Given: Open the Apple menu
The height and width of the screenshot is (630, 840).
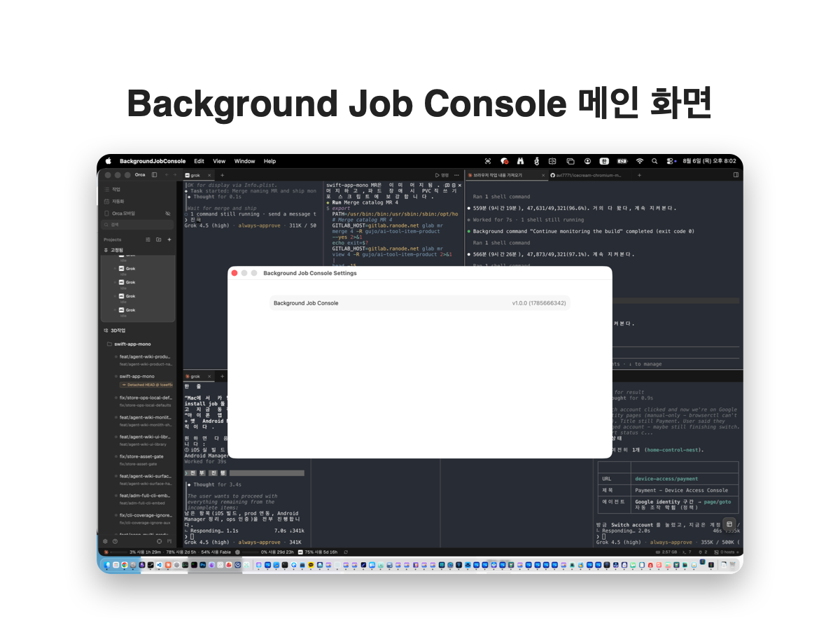Looking at the screenshot, I should click(x=108, y=161).
